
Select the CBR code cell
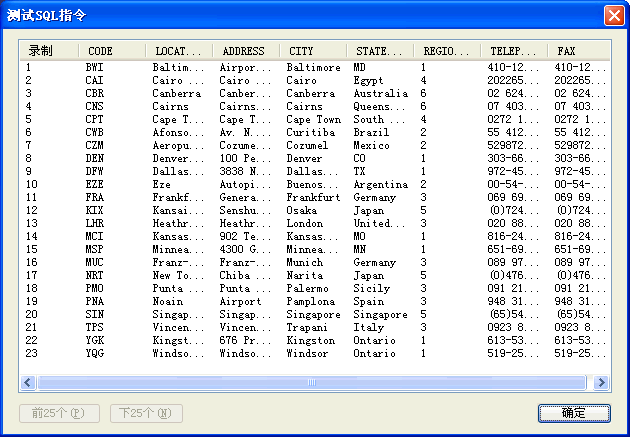pos(94,94)
